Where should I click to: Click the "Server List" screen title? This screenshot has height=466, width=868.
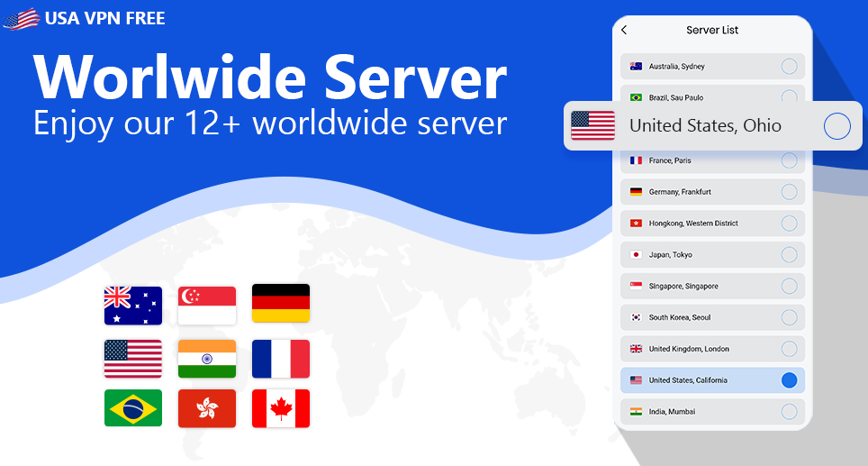click(712, 30)
